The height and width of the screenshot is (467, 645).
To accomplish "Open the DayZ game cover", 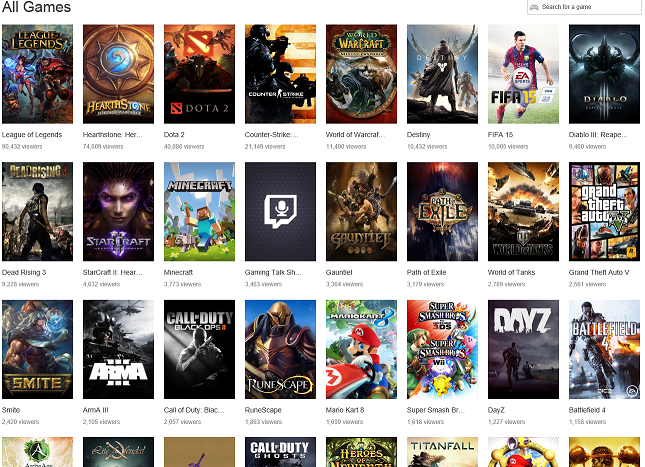I will pyautogui.click(x=523, y=349).
